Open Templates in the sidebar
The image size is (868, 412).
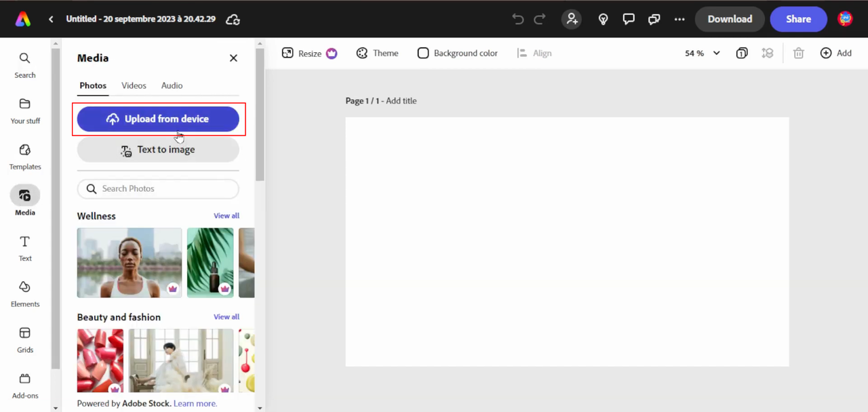25,157
